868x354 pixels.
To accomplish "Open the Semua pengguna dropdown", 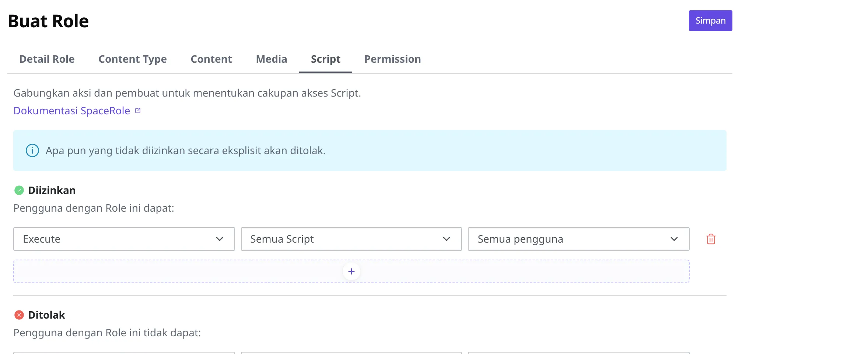I will (578, 239).
